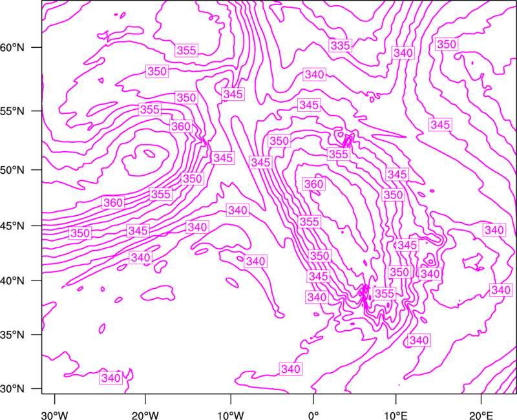Image resolution: width=517 pixels, height=420 pixels.
Task: Click the 30°W longitude axis label
Action: click(55, 415)
